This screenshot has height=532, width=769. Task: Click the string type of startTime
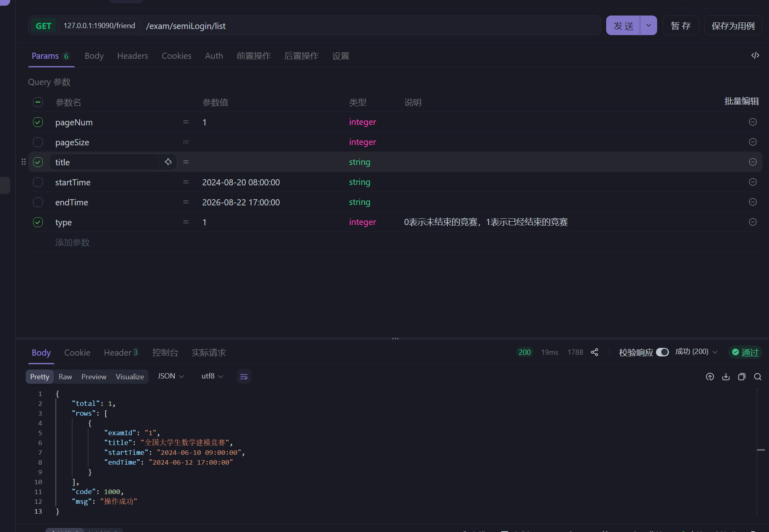pyautogui.click(x=360, y=182)
